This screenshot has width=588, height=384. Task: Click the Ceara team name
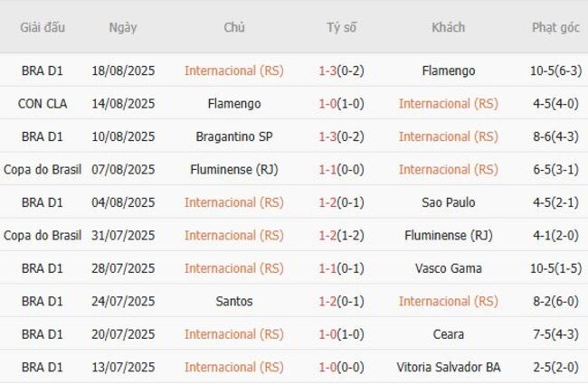tap(448, 334)
